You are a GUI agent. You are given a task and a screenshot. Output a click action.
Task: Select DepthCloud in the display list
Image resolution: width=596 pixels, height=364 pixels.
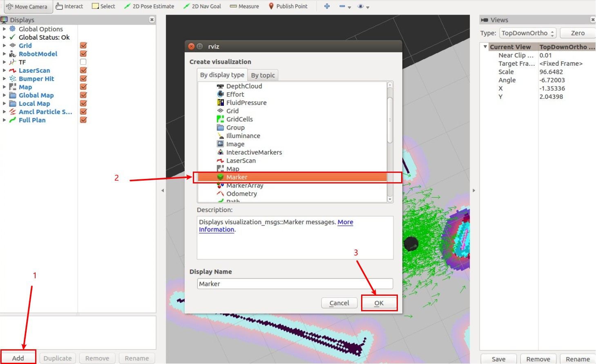(244, 86)
